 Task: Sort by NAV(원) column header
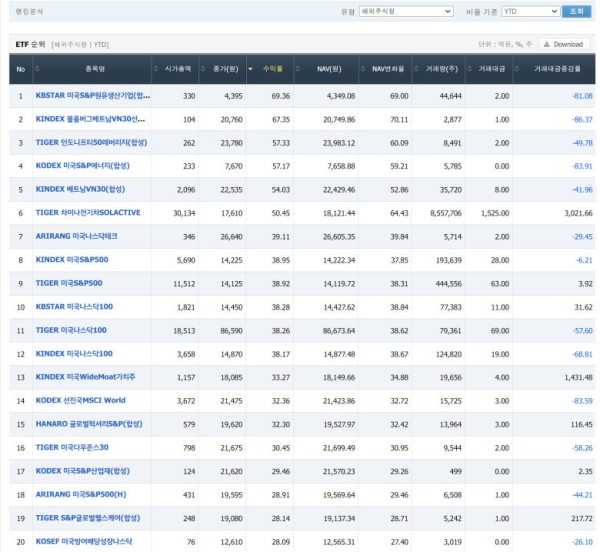click(x=329, y=69)
